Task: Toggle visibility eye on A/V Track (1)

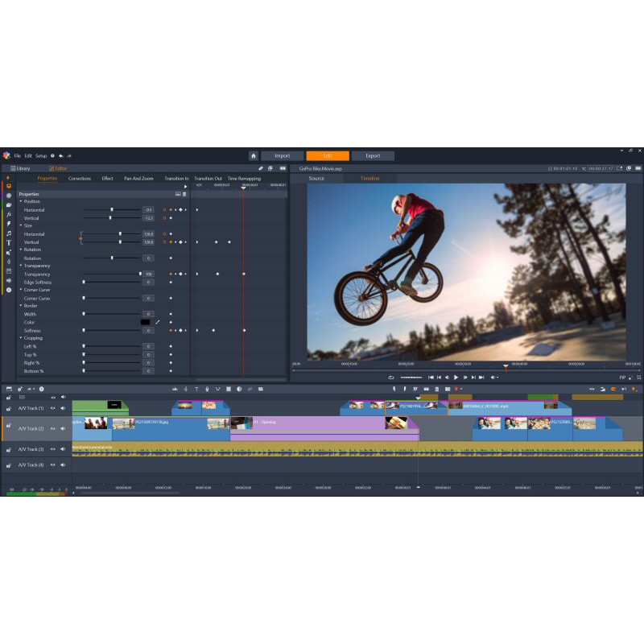Action: [x=54, y=408]
